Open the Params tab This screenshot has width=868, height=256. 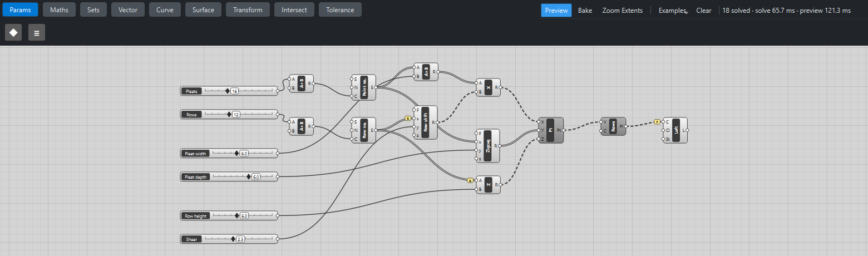[x=20, y=9]
